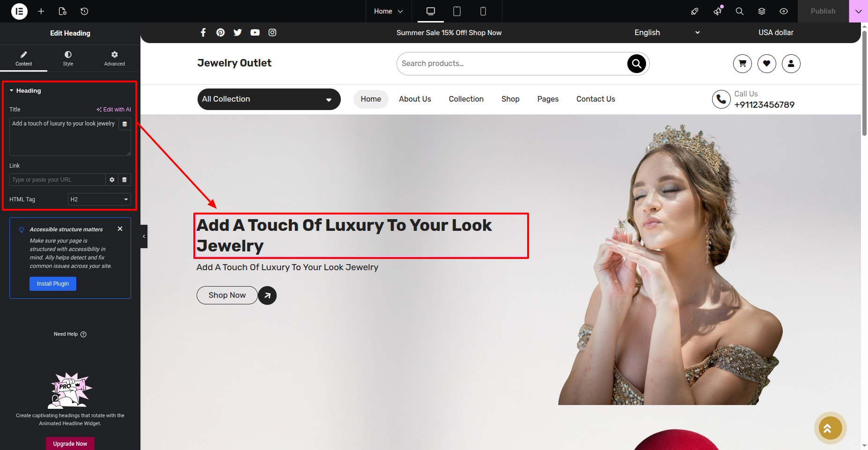This screenshot has width=868, height=450.
Task: Click the Type or paste URL field
Action: click(x=57, y=180)
